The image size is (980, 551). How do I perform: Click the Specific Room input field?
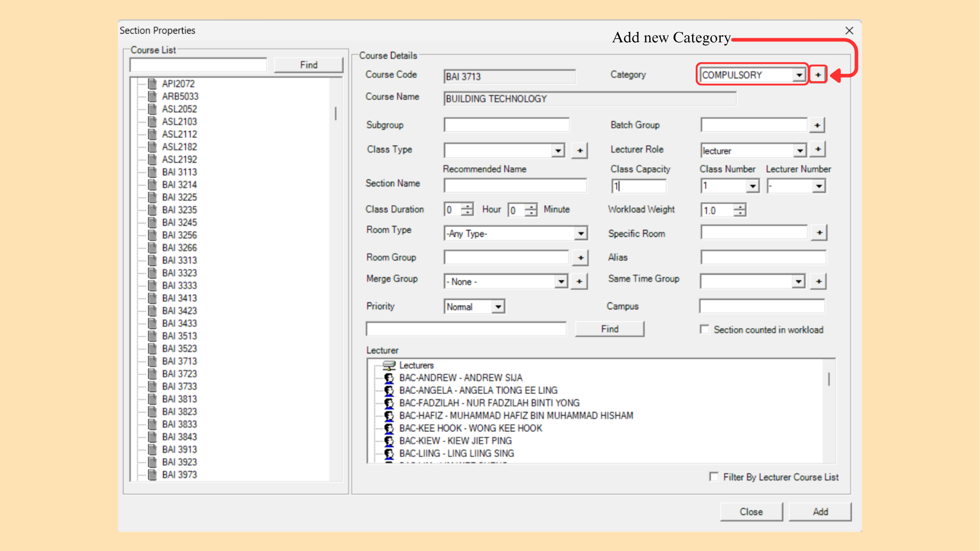pos(754,233)
